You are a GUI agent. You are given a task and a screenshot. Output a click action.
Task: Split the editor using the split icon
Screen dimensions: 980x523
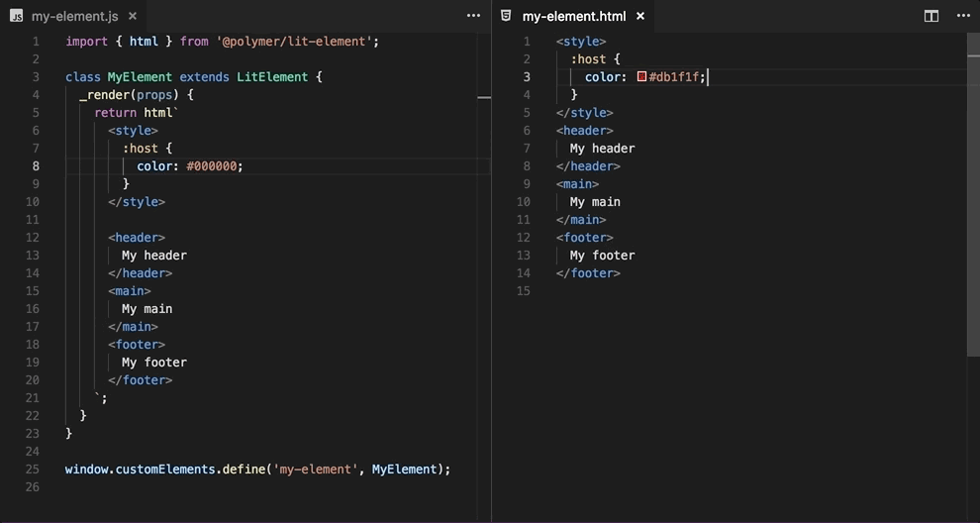coord(931,16)
